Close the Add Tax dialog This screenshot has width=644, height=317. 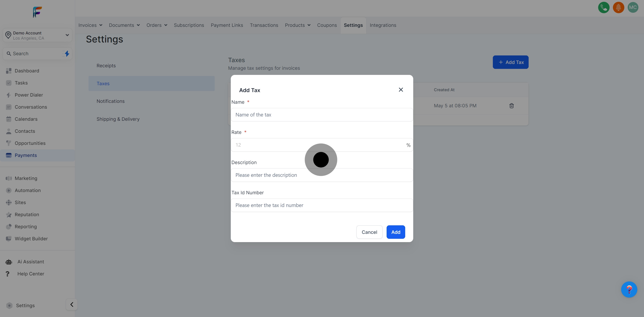pos(401,90)
